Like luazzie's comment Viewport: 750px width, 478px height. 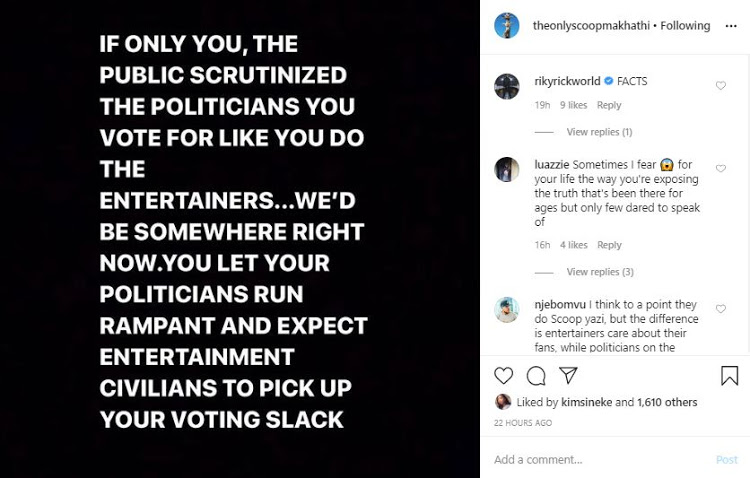point(720,169)
